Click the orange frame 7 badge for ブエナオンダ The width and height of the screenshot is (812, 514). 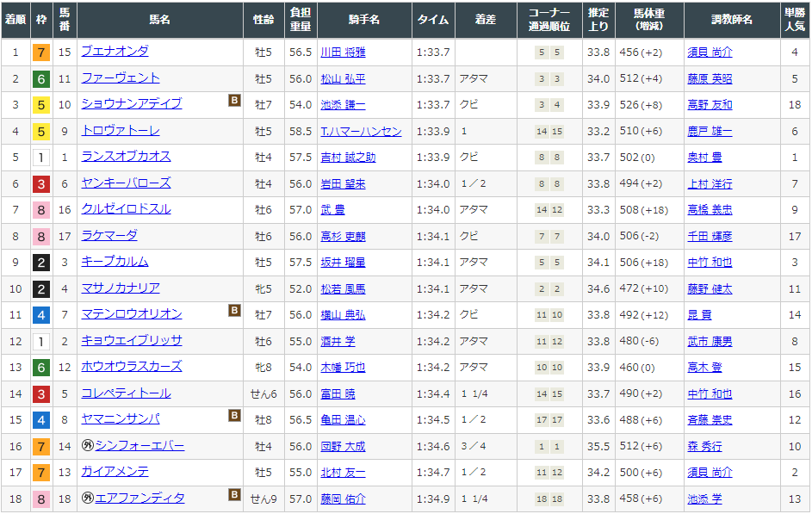40,53
